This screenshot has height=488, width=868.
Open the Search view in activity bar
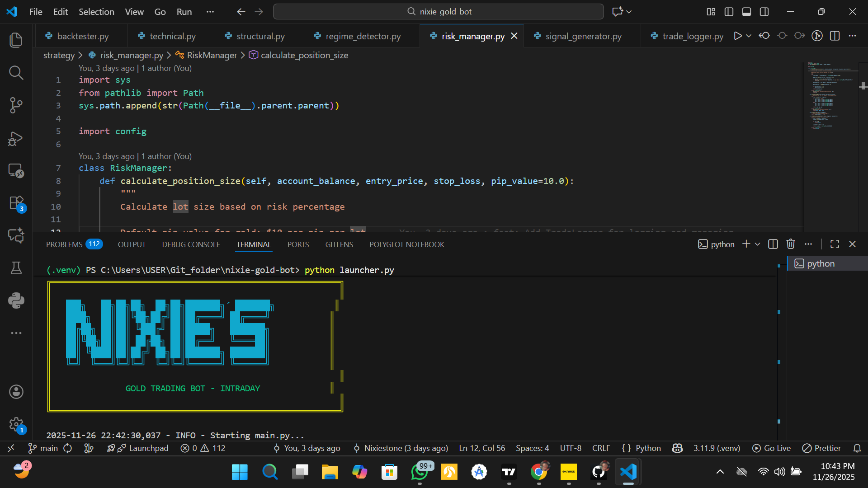pos(16,72)
